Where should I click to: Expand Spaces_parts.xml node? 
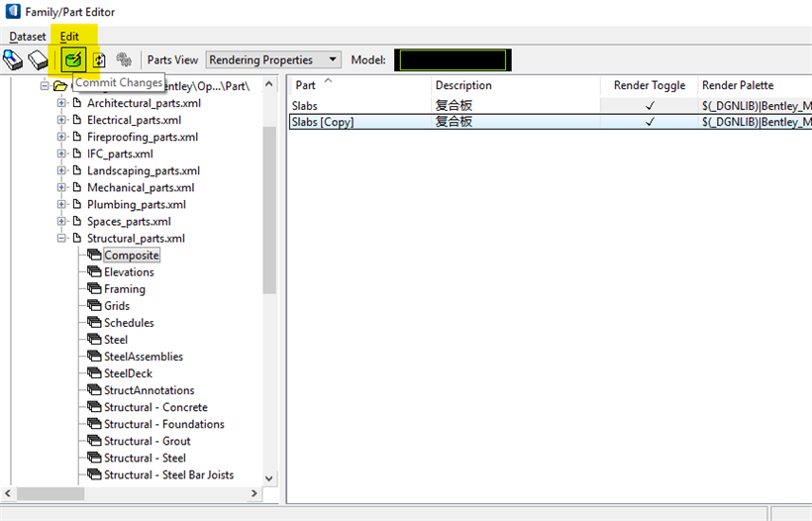click(x=61, y=221)
